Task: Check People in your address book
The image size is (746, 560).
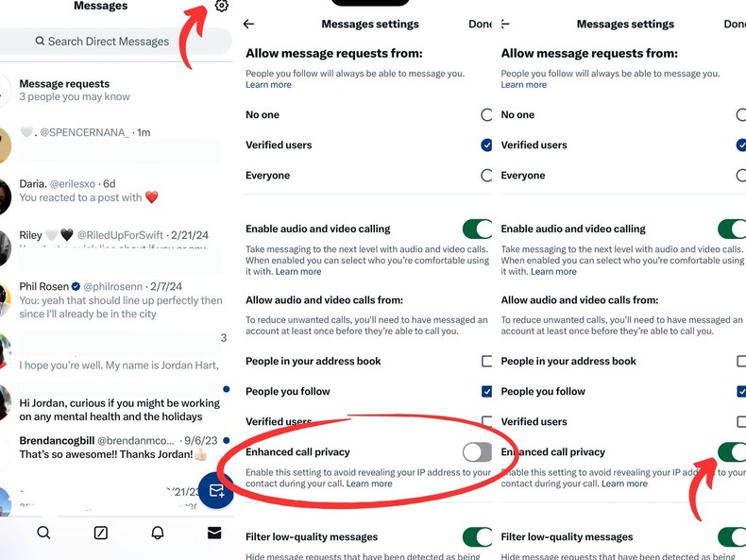Action: click(486, 361)
